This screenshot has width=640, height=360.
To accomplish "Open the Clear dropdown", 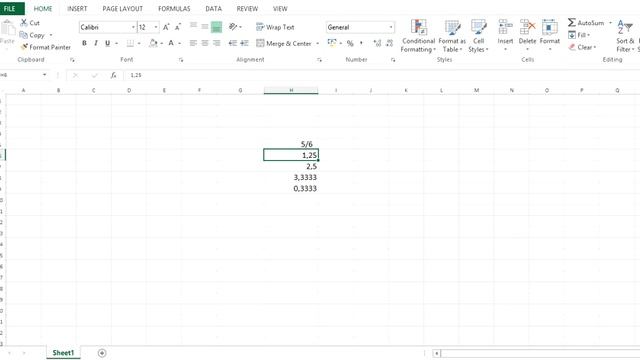I will (x=582, y=47).
